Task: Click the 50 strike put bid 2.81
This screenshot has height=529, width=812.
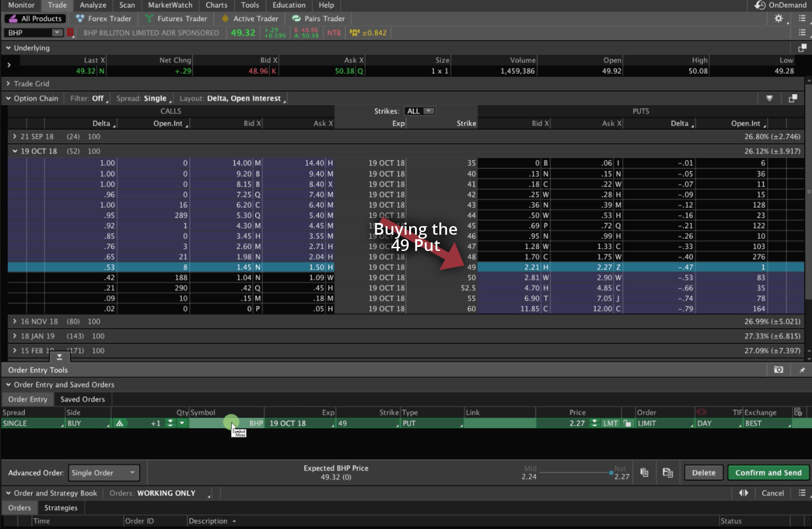Action: (x=532, y=278)
